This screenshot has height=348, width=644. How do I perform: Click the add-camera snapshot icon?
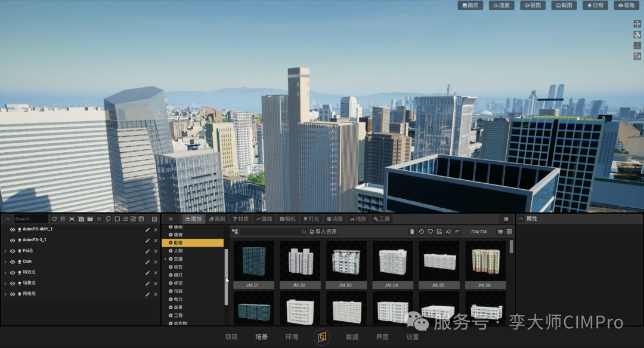81,219
